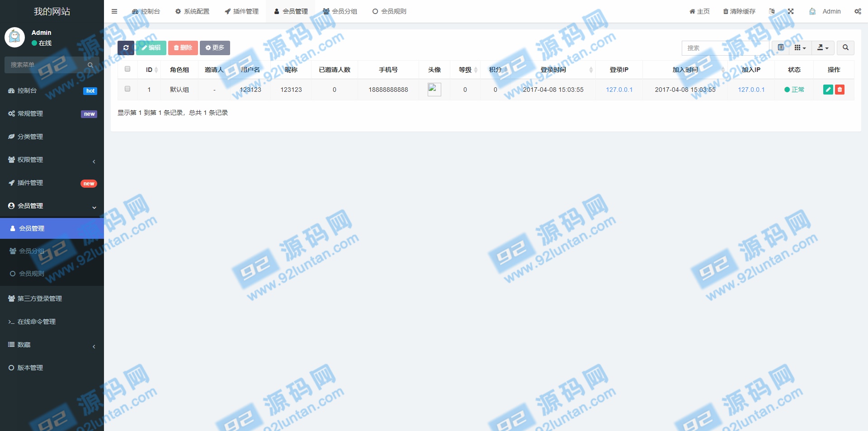
Task: Click the red new badge on 插件管理
Action: pyautogui.click(x=89, y=184)
